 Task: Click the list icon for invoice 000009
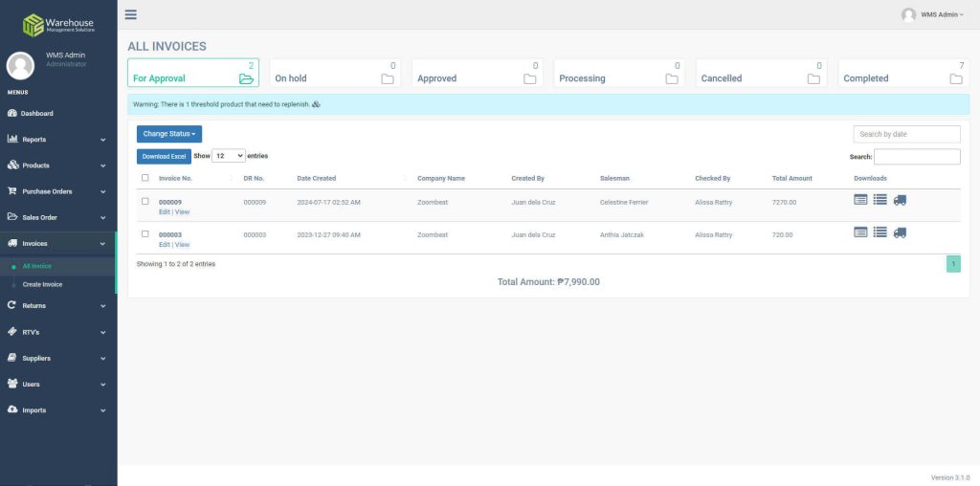point(880,200)
